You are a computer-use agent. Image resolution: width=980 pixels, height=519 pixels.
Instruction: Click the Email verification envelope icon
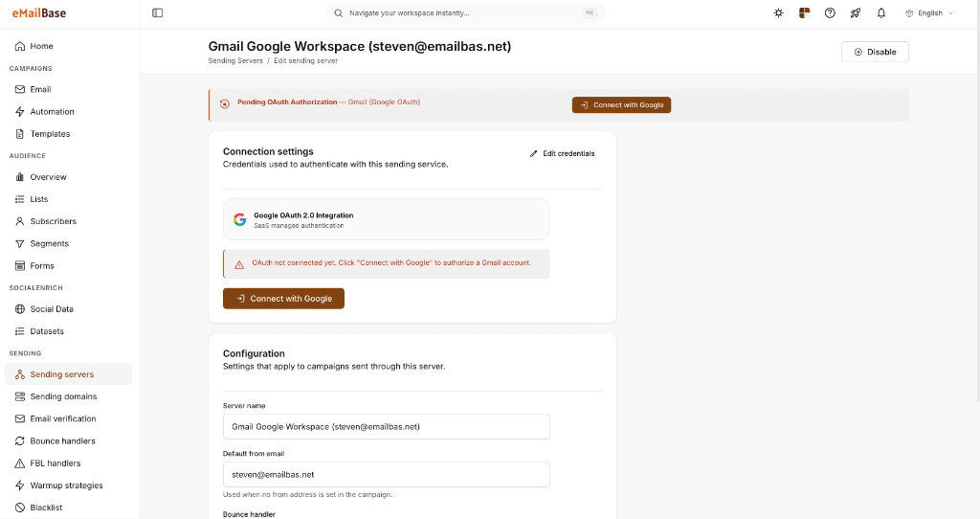click(x=20, y=419)
